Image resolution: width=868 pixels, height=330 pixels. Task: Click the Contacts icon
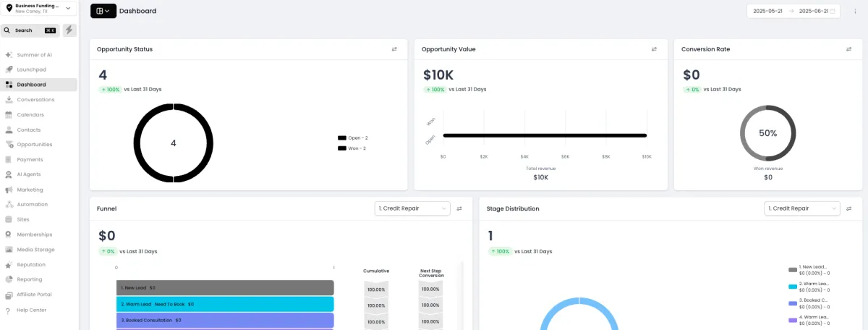point(9,130)
